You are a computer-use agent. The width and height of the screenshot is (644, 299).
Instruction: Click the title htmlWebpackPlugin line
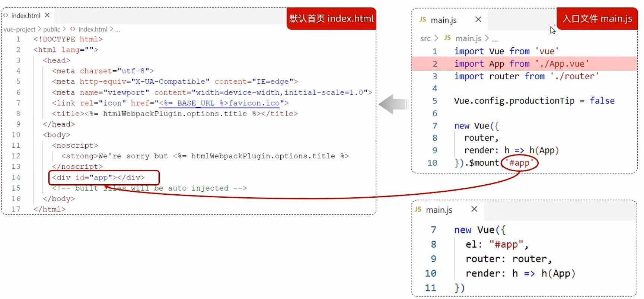click(175, 113)
